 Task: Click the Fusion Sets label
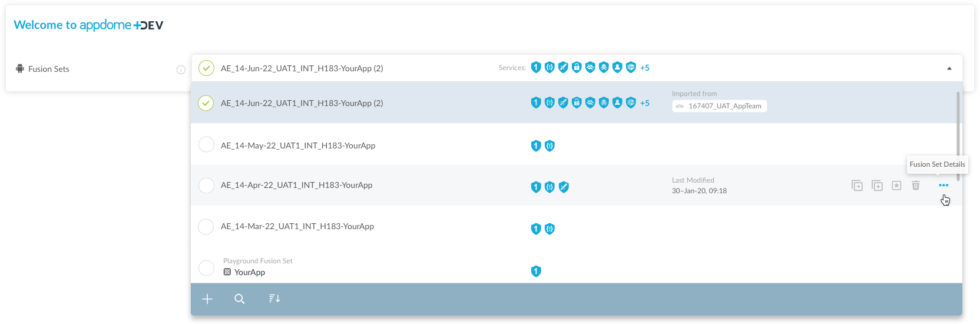(49, 69)
